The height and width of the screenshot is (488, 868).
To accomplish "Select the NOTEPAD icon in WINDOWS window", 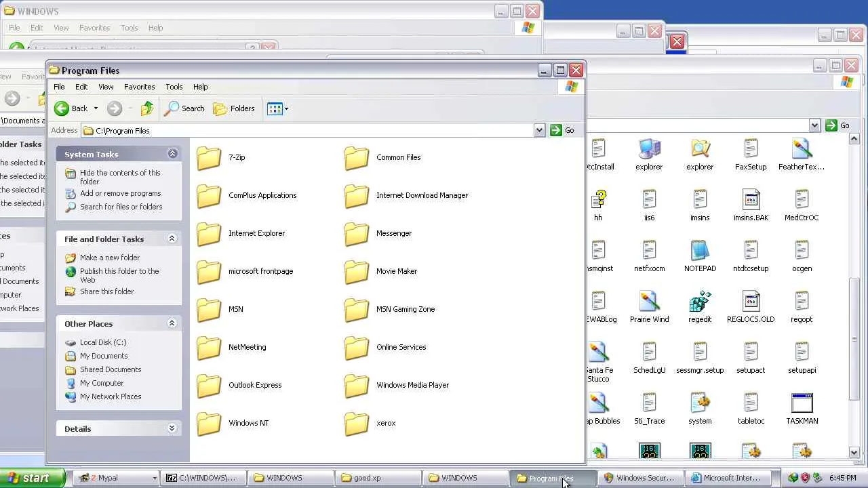I will (700, 251).
